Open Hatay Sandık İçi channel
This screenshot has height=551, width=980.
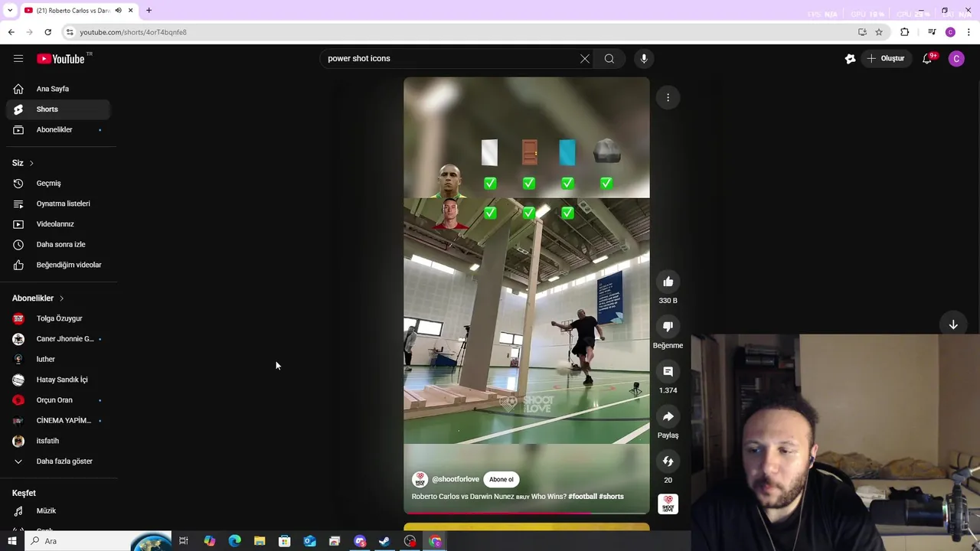coord(58,380)
